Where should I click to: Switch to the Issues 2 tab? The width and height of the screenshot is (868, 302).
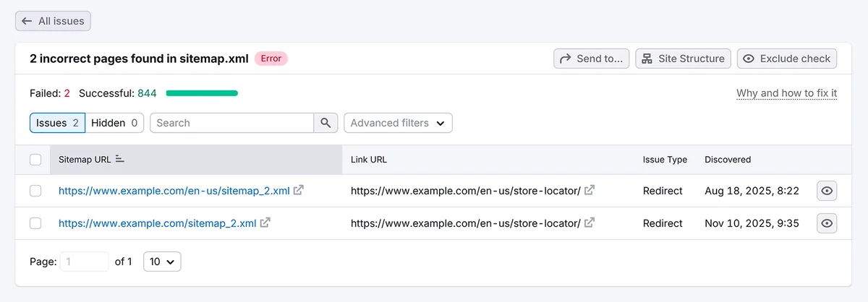[57, 123]
